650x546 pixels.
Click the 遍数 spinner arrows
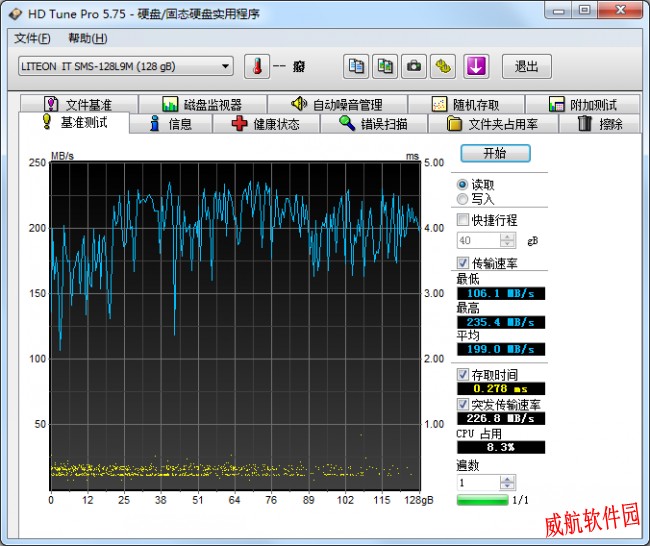coord(508,483)
